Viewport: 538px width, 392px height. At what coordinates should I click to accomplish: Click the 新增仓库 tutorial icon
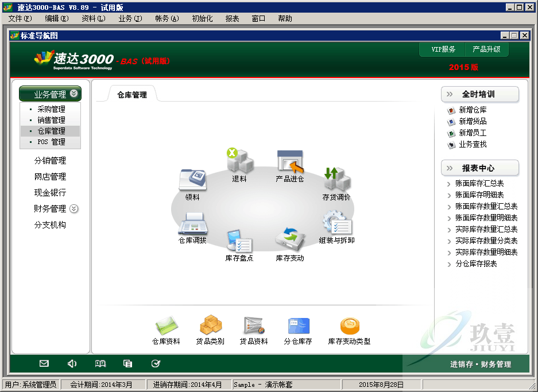[451, 110]
